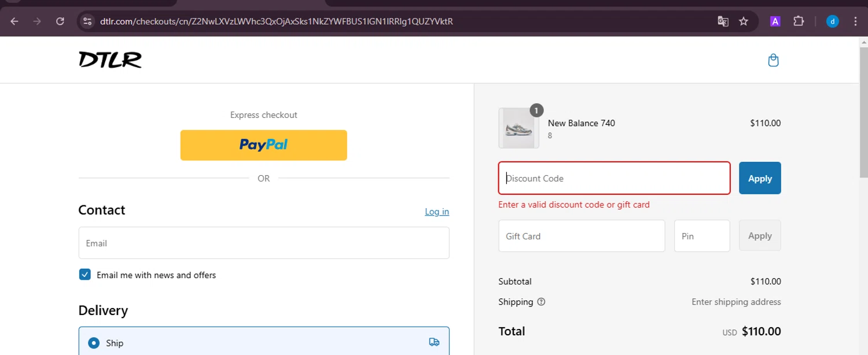
Task: Apply the discount code
Action: click(x=760, y=178)
